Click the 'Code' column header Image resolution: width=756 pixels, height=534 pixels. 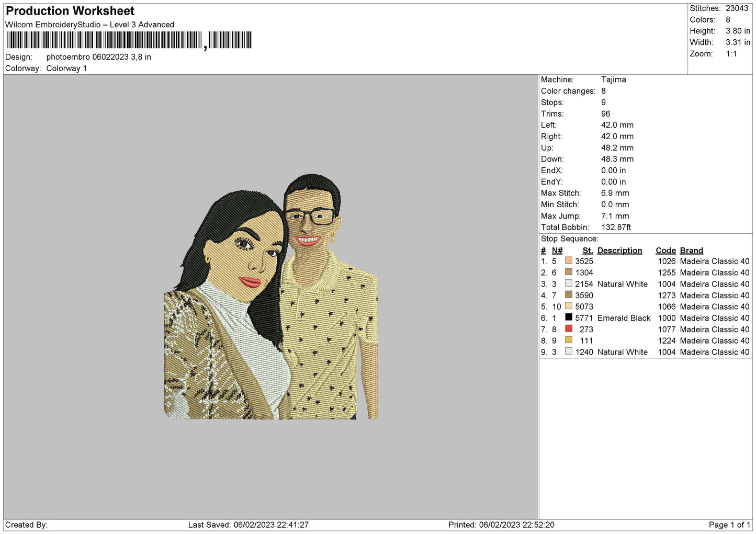click(x=665, y=251)
